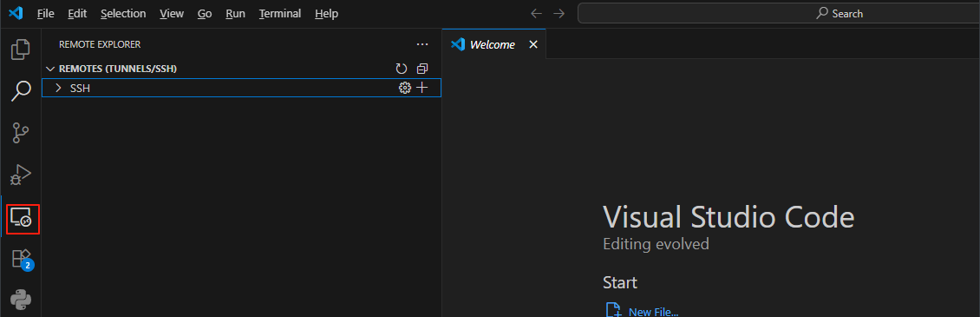Viewport: 980px width, 317px height.
Task: Collapse all items in Remotes section
Action: 422,69
